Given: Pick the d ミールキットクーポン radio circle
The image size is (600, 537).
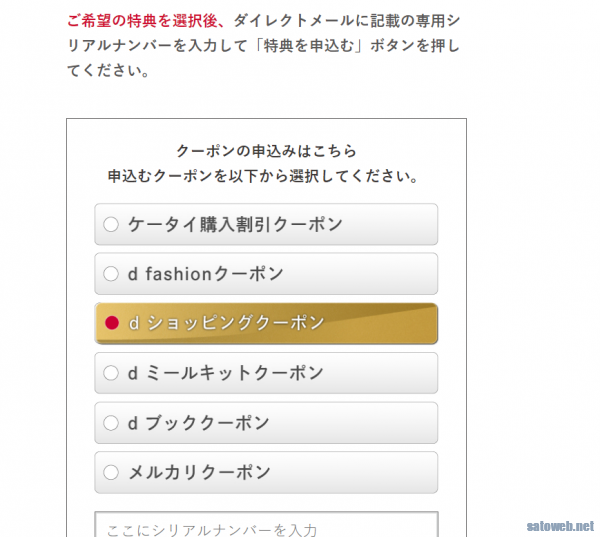Looking at the screenshot, I should [x=111, y=373].
